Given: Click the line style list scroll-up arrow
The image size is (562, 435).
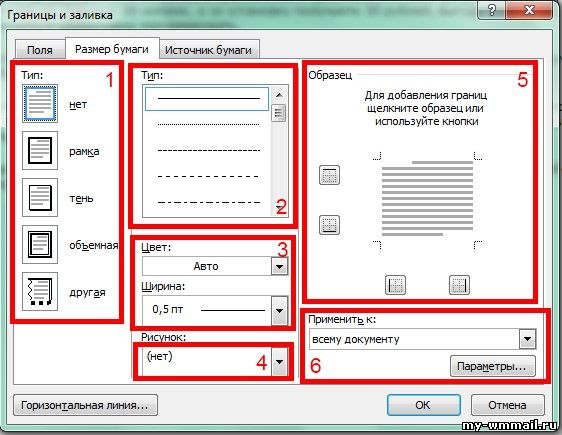Looking at the screenshot, I should click(279, 95).
